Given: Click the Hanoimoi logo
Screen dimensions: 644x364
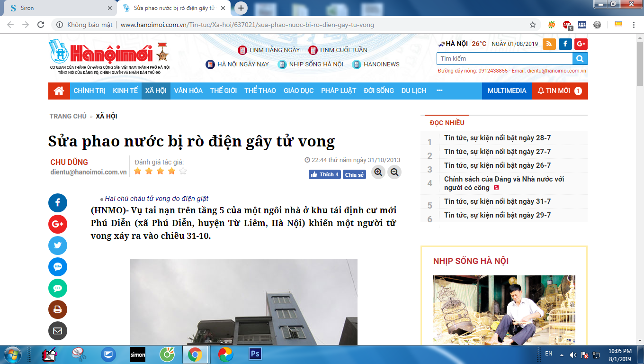Looking at the screenshot, I should (109, 57).
